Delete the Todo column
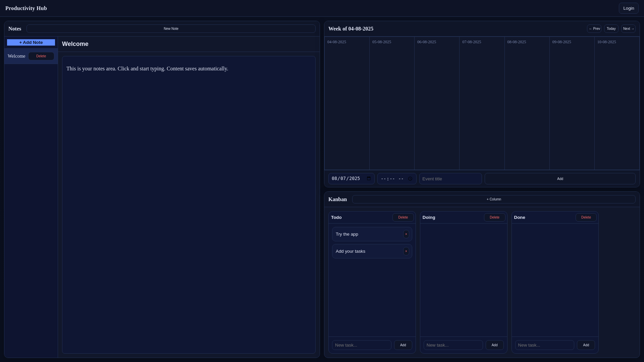 pos(403,218)
